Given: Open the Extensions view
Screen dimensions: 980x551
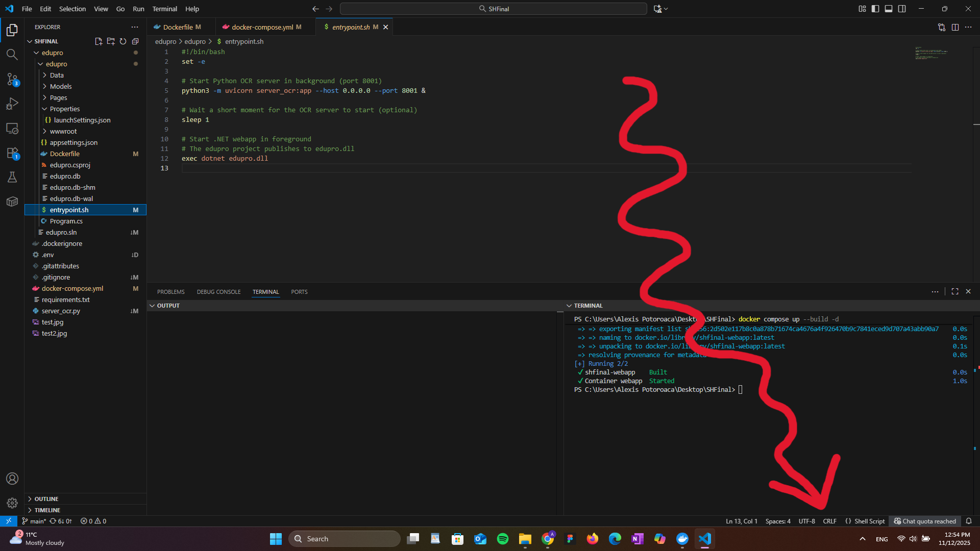Looking at the screenshot, I should 12,153.
